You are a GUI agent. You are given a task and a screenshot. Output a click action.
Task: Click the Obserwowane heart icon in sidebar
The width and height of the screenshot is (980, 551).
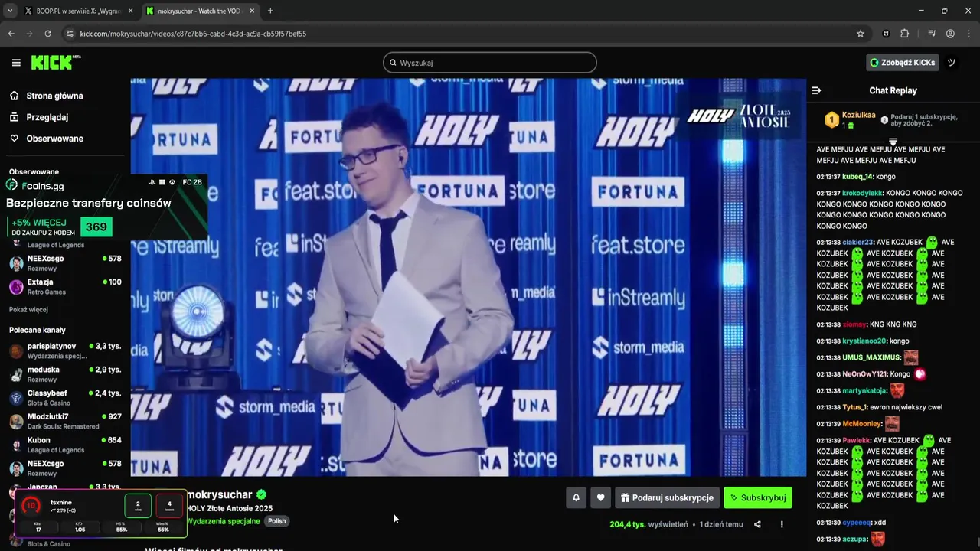pos(15,139)
